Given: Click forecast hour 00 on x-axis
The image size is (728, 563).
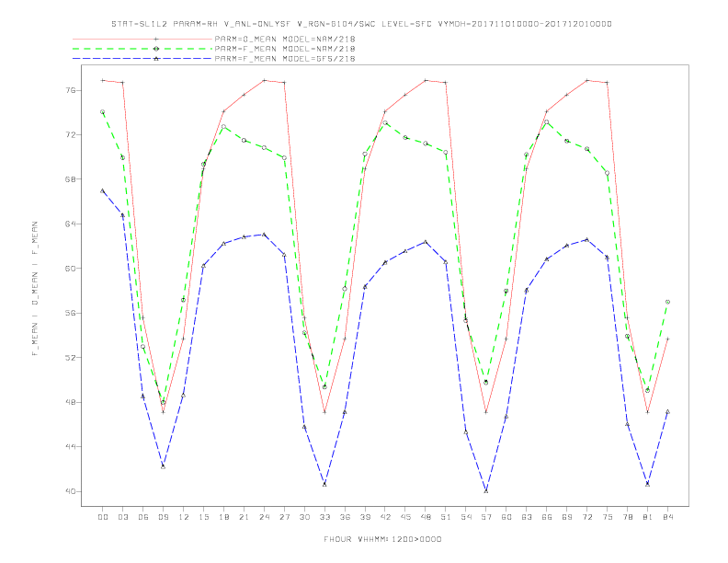Looking at the screenshot, I should pyautogui.click(x=103, y=517).
